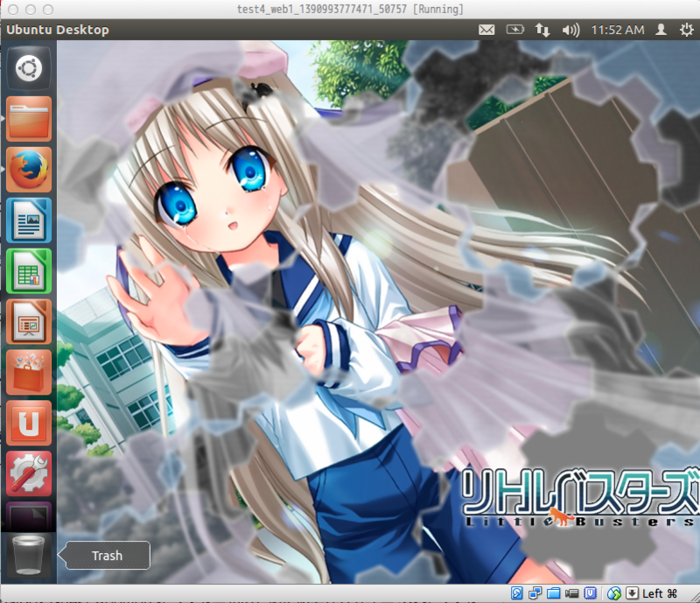Image resolution: width=700 pixels, height=603 pixels.
Task: Open the session power gear menu
Action: coord(686,30)
